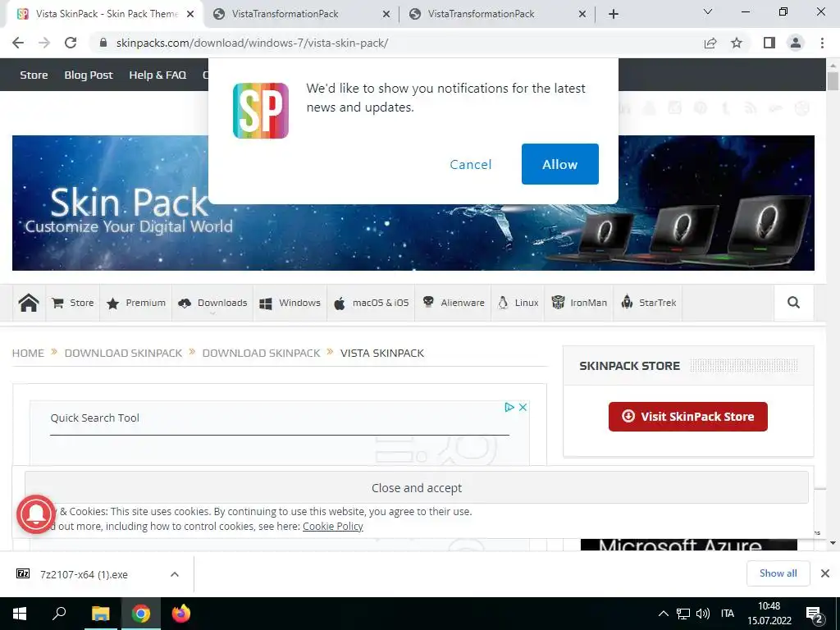Viewport: 840px width, 630px height.
Task: Open Chrome side panel
Action: (769, 43)
